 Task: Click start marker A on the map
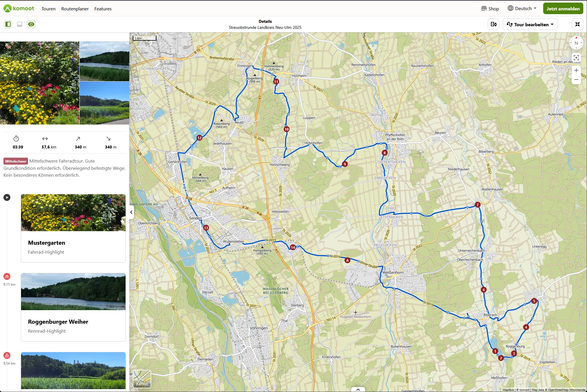pos(347,260)
